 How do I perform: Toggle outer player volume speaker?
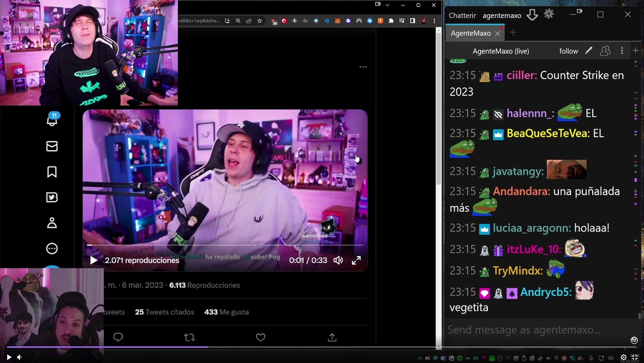click(x=19, y=357)
